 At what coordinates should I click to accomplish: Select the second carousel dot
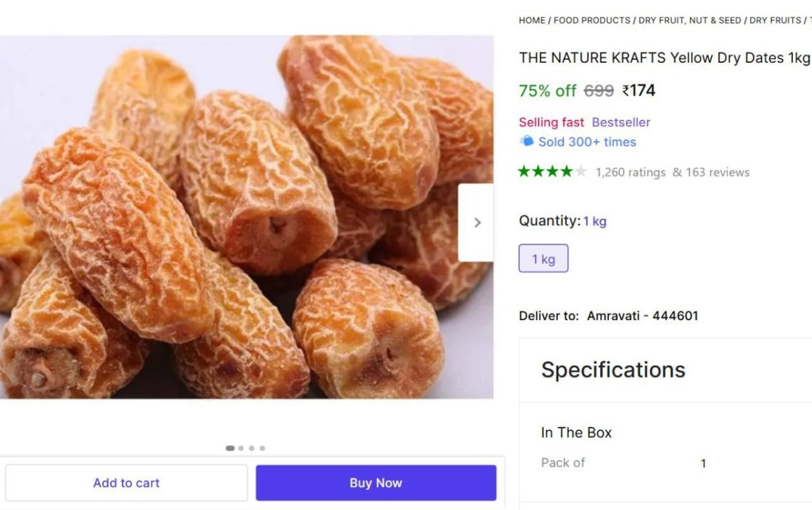tap(240, 447)
